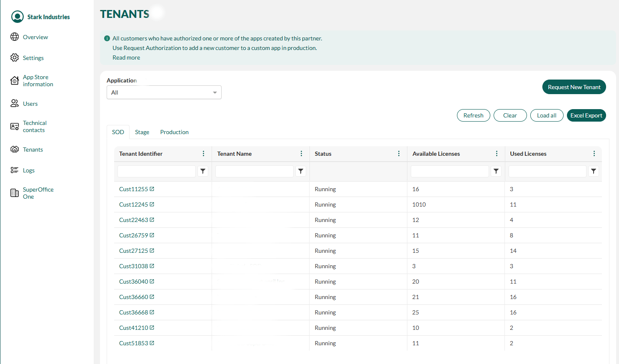Open filter options for Tenant Name

[301, 171]
